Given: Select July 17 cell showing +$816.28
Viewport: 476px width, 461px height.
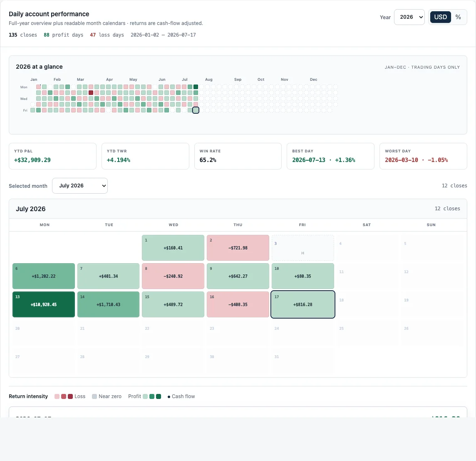Looking at the screenshot, I should (x=302, y=304).
